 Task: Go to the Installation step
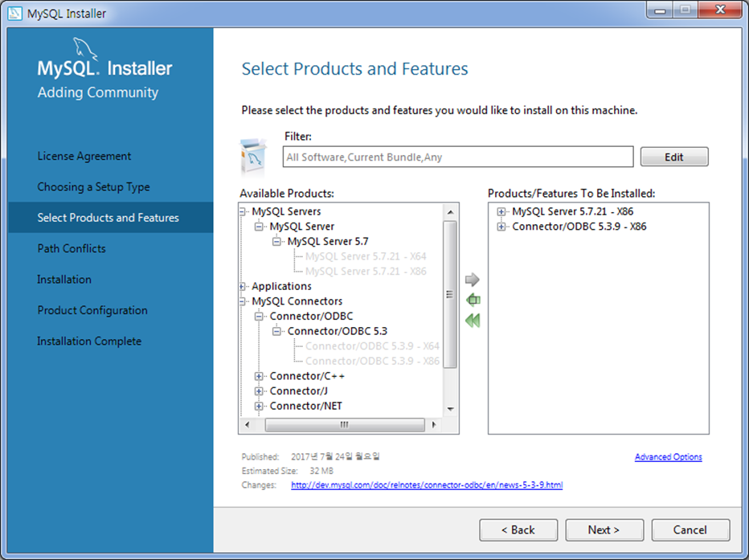point(64,280)
